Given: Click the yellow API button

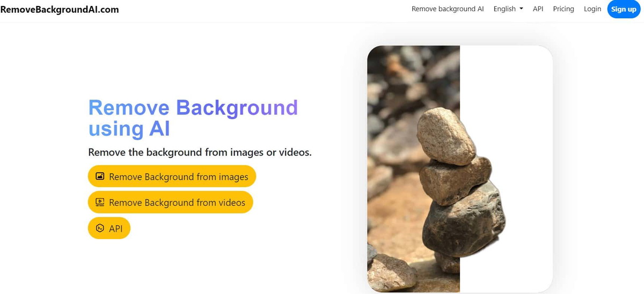Looking at the screenshot, I should [109, 228].
